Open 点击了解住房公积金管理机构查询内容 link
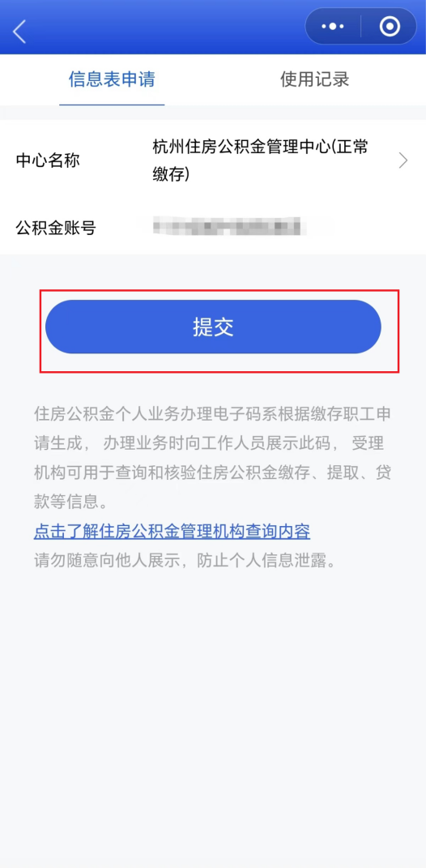This screenshot has height=868, width=430. (x=172, y=532)
